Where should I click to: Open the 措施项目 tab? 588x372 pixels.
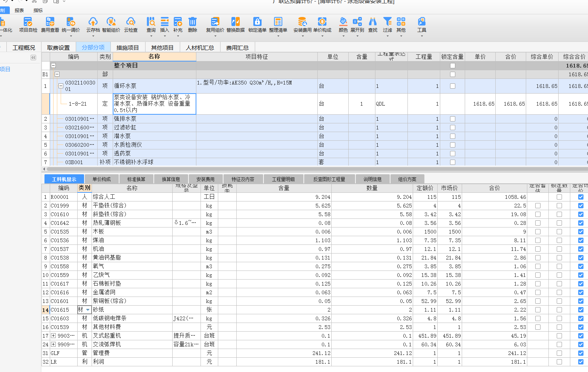click(128, 48)
